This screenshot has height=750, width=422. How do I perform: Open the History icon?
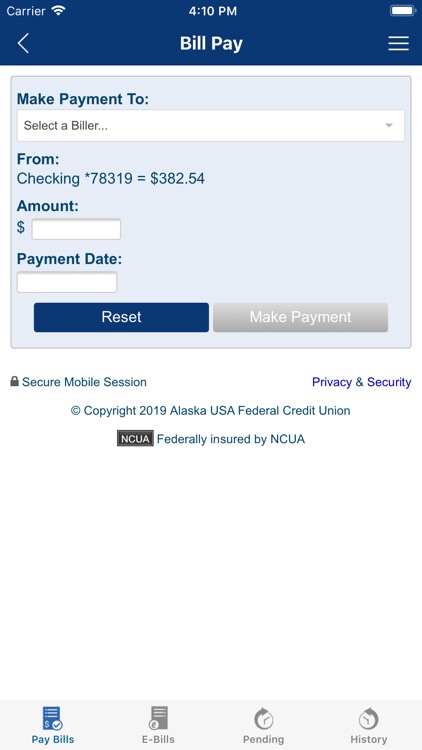pyautogui.click(x=368, y=719)
